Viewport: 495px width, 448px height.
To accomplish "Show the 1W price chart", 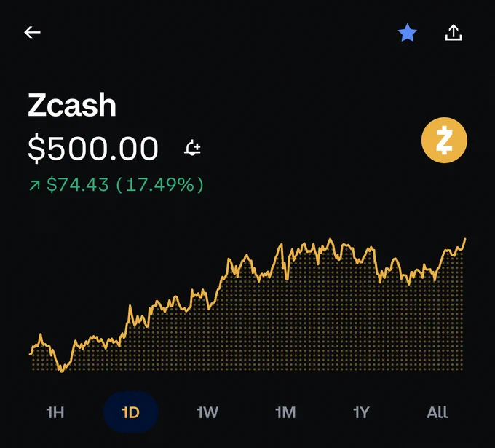I will coord(207,412).
